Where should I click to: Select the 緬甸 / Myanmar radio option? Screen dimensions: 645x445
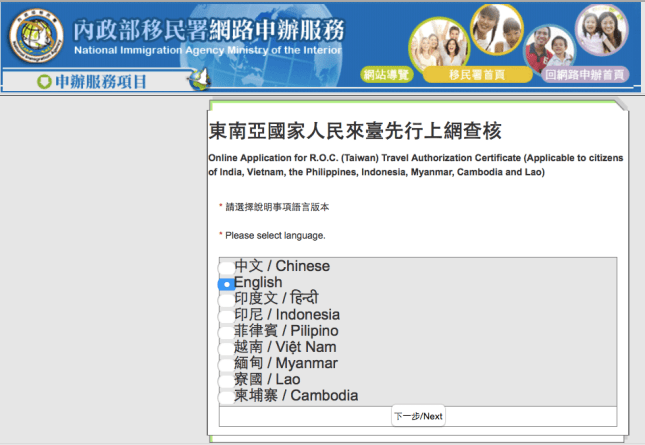(x=226, y=365)
